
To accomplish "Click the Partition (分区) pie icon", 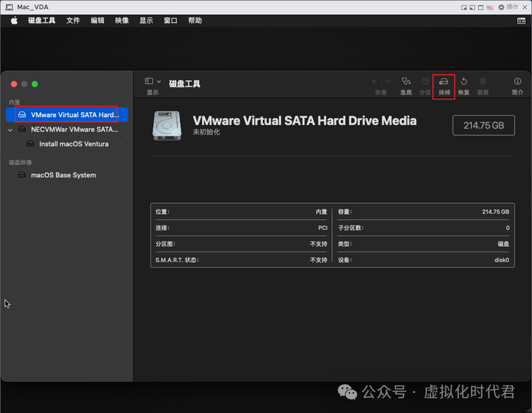I will point(425,81).
